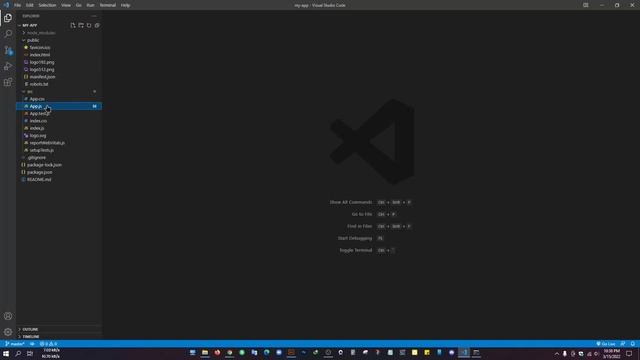Open the Manage gear icon
This screenshot has width=640, height=360.
click(8, 332)
